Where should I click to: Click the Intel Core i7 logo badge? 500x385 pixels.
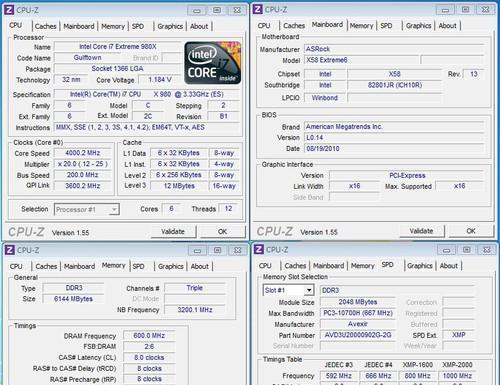213,62
